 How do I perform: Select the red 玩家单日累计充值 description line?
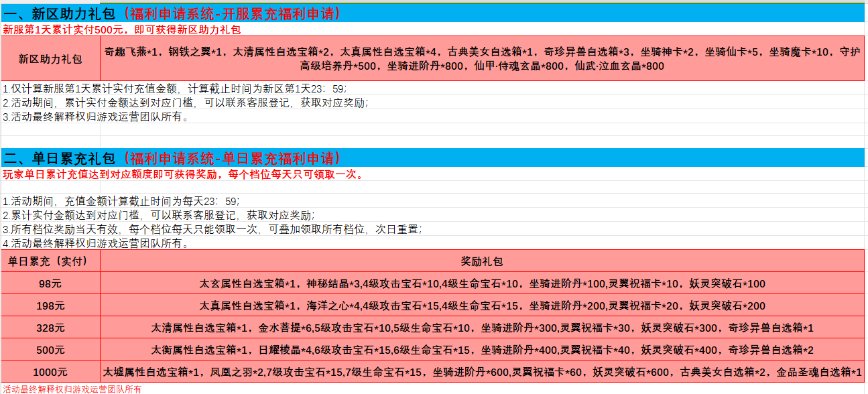[183, 175]
